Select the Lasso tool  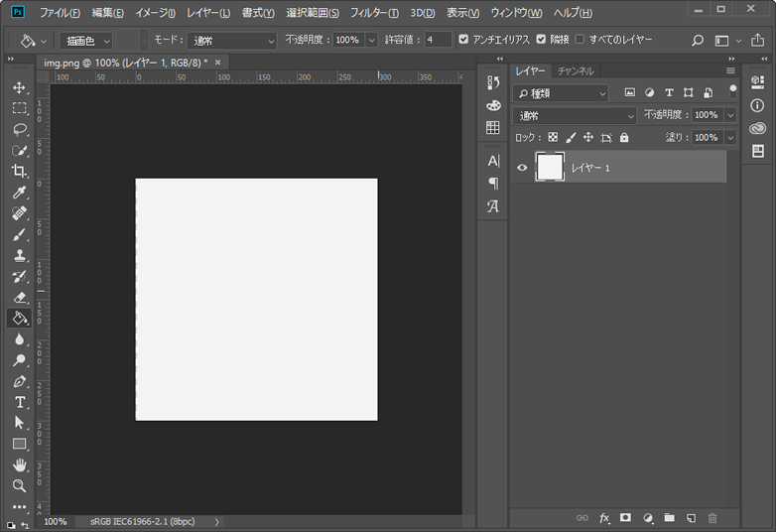click(x=19, y=129)
